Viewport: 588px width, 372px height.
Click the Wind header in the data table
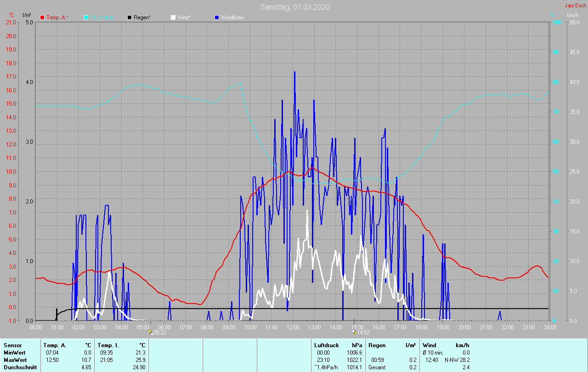click(x=429, y=345)
